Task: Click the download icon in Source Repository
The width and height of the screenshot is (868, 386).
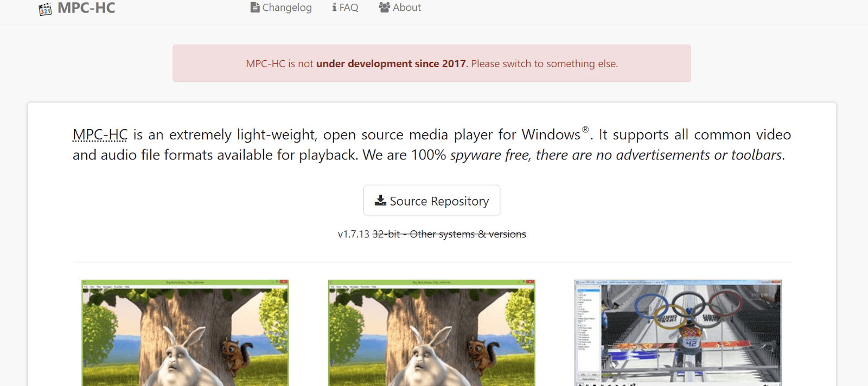Action: 380,201
